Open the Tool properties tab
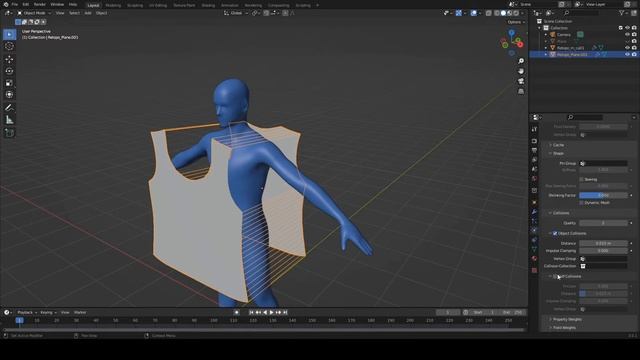Viewport: 640px width, 360px height. [534, 129]
